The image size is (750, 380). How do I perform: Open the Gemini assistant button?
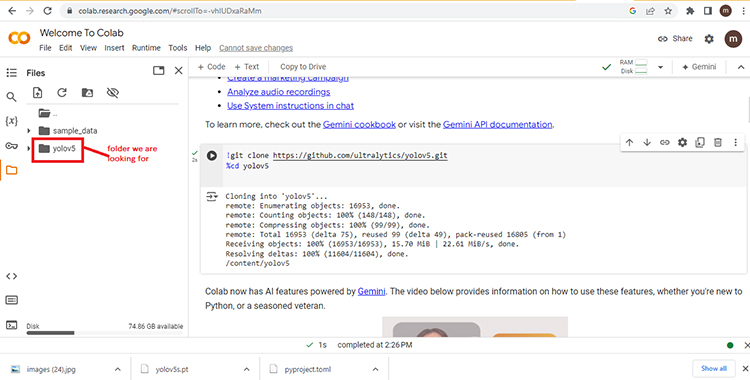pyautogui.click(x=699, y=67)
